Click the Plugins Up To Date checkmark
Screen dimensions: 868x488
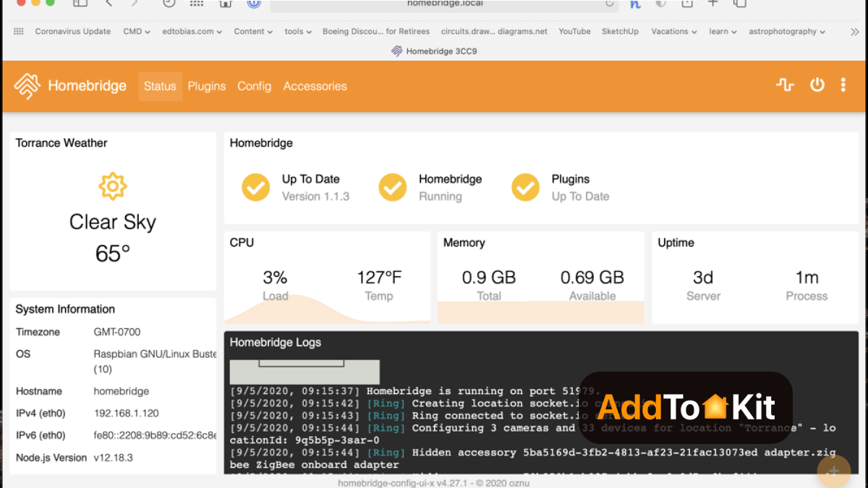tap(526, 187)
